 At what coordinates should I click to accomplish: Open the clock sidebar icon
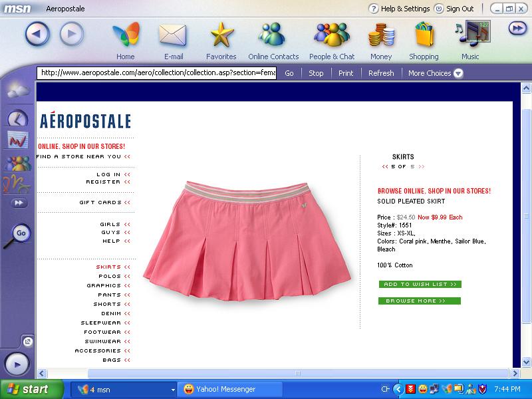18,118
